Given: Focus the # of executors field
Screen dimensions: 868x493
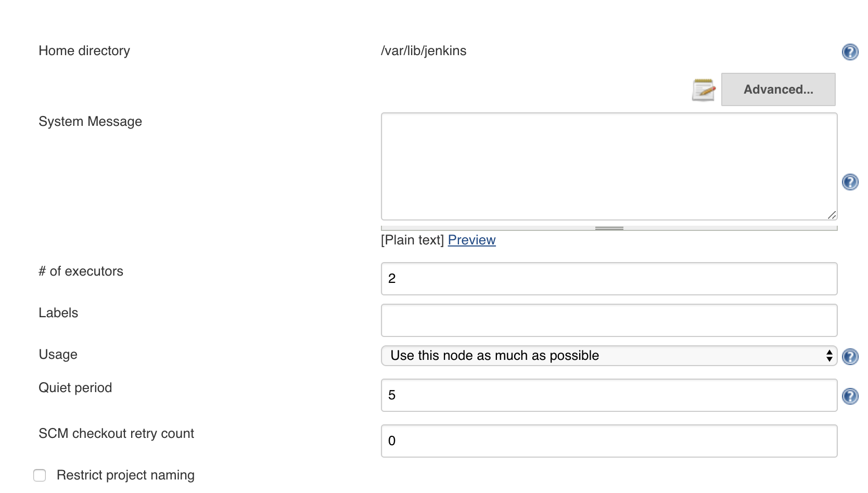Looking at the screenshot, I should (609, 279).
